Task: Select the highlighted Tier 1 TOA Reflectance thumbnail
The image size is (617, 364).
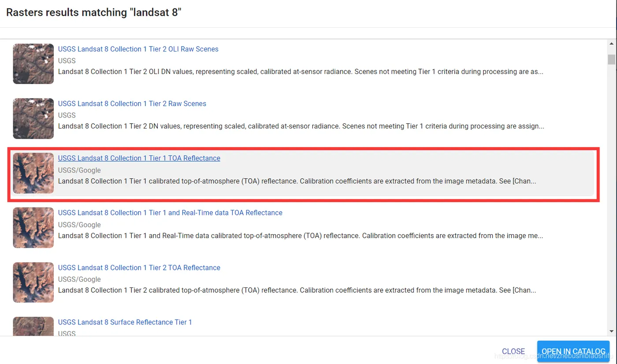Action: (x=33, y=173)
